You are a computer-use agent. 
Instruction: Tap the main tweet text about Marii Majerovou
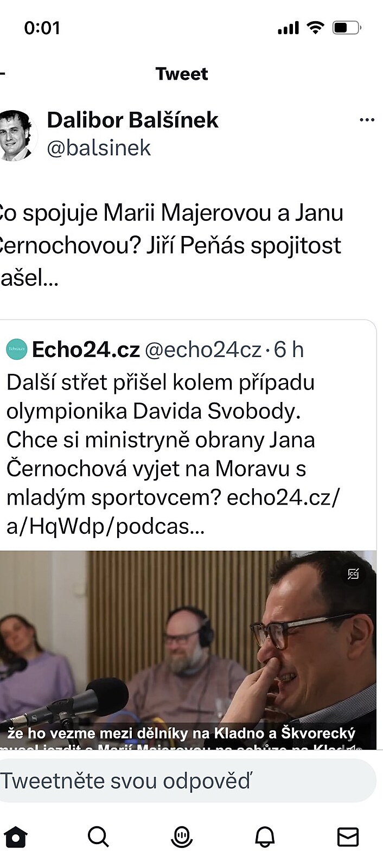(171, 245)
